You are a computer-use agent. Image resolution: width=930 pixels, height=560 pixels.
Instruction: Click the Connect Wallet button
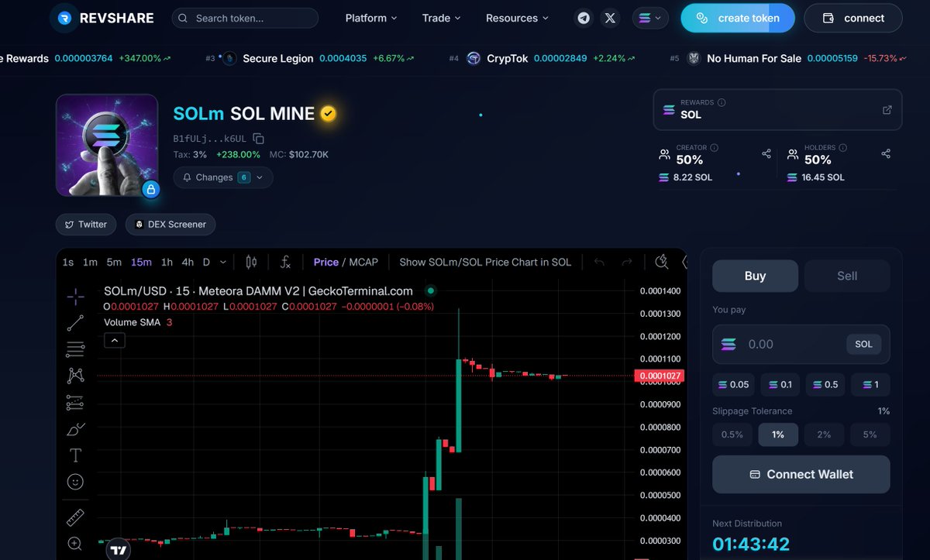[801, 474]
